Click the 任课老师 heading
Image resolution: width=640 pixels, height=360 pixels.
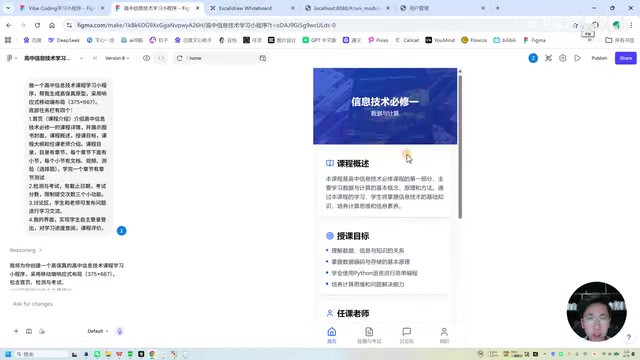click(353, 313)
